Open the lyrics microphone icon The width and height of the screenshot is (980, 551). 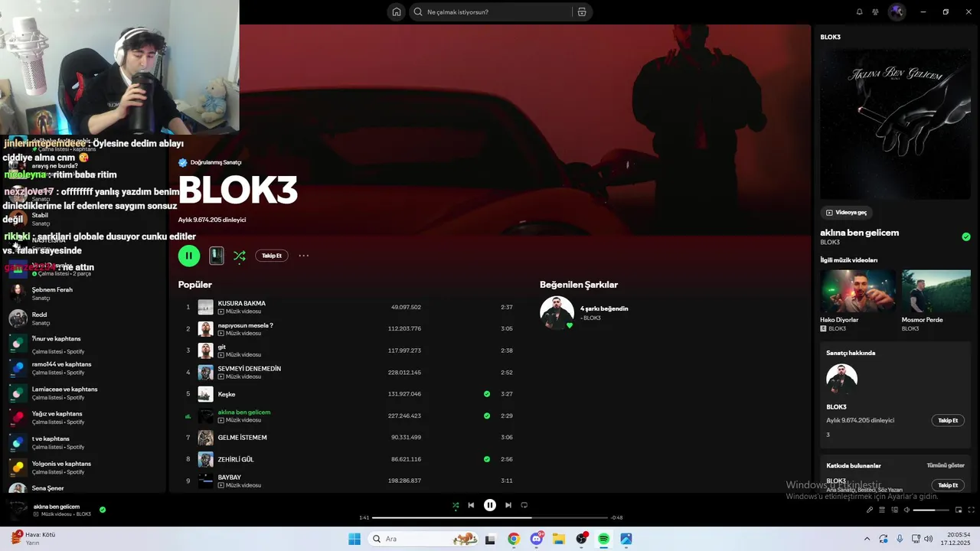[870, 510]
